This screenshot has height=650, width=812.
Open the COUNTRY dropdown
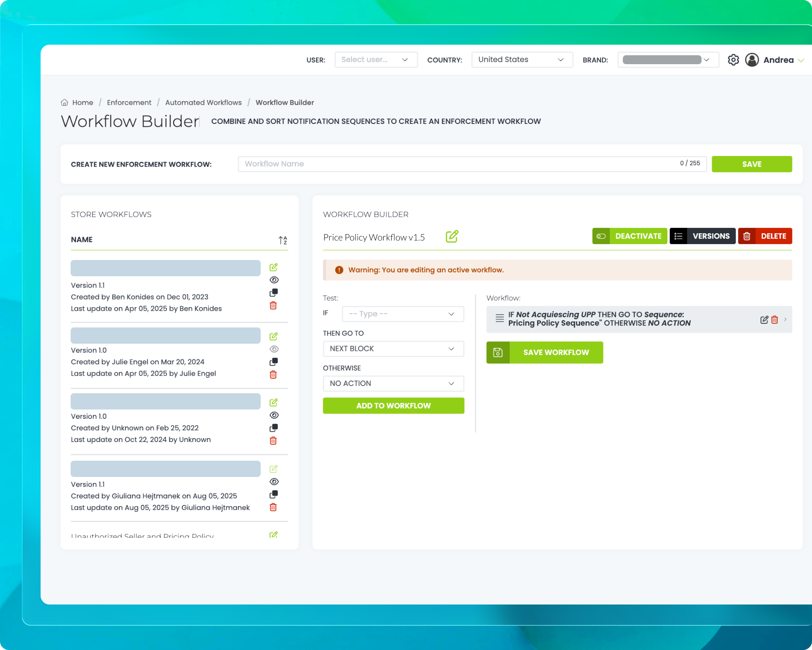522,59
